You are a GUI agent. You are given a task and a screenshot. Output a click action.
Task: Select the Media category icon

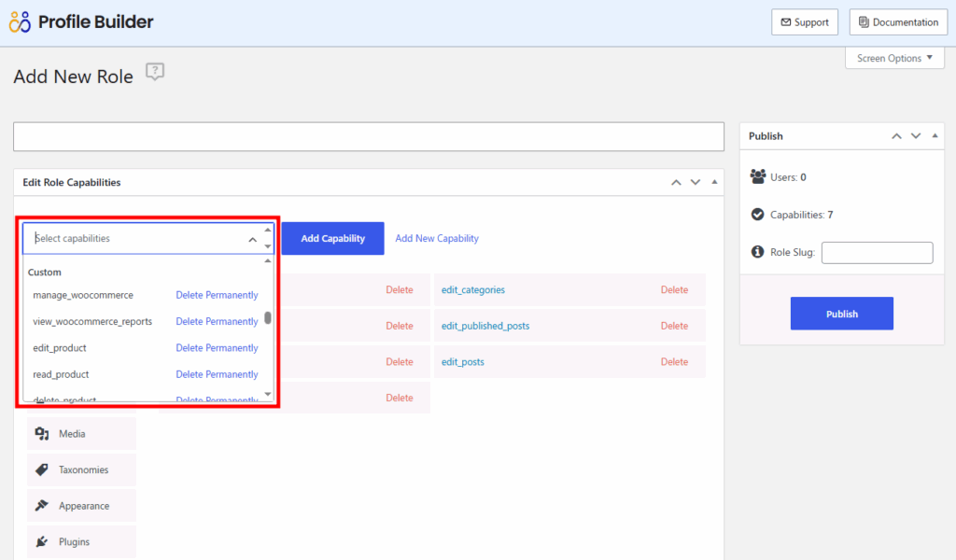click(x=41, y=434)
